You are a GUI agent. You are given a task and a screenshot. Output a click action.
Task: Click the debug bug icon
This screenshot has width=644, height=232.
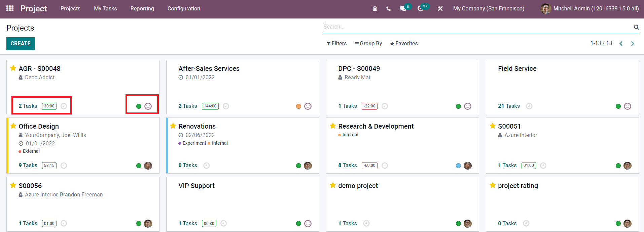(375, 9)
